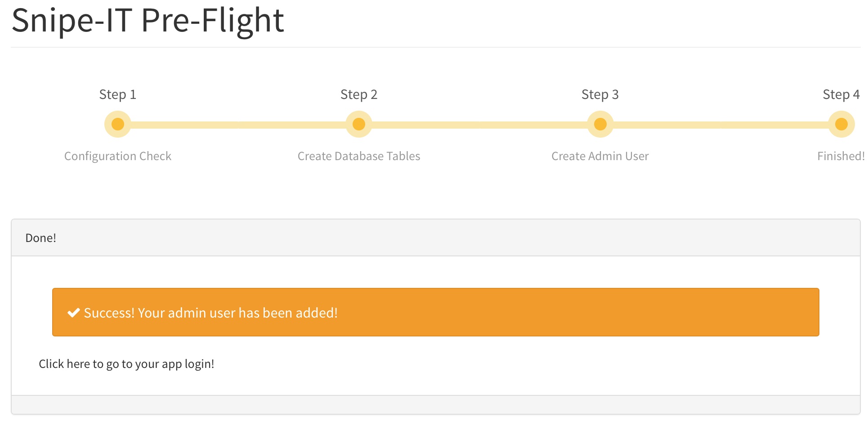
Task: Click the "Create Database Tables" step caption
Action: pos(359,156)
